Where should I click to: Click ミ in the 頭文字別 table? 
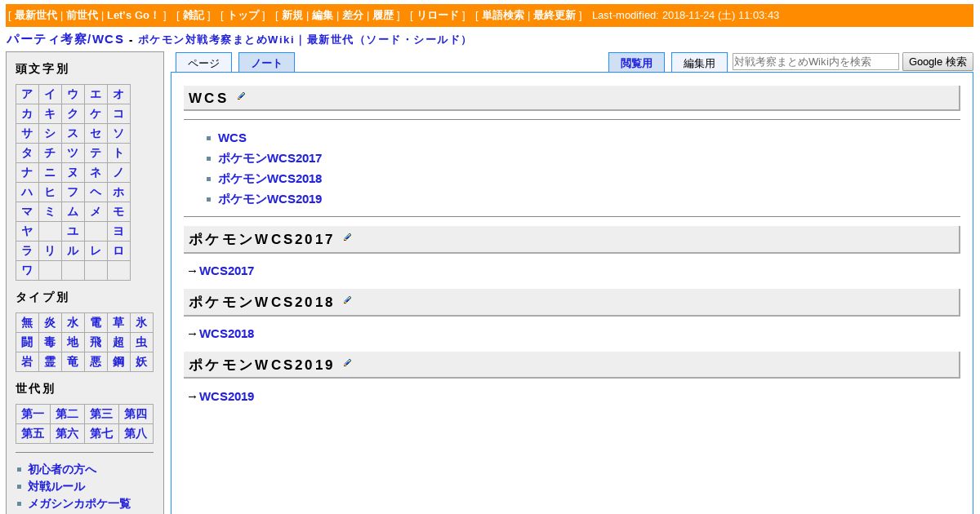pyautogui.click(x=50, y=212)
